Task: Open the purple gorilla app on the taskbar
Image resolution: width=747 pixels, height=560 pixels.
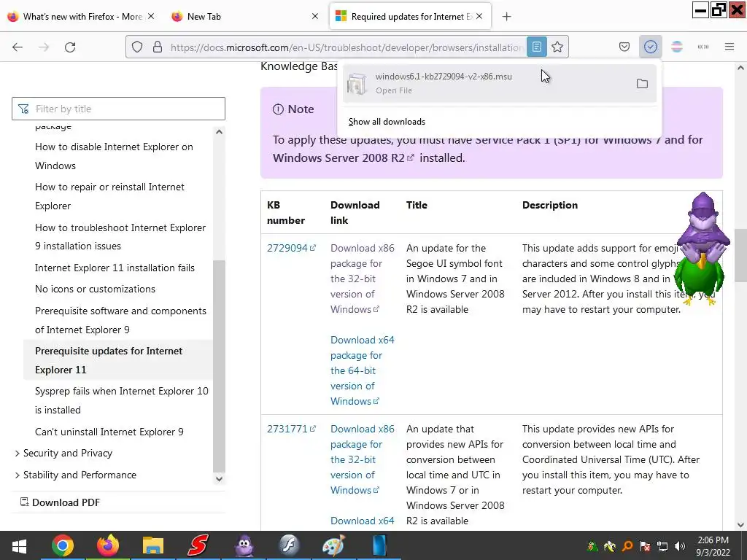Action: coord(244,545)
